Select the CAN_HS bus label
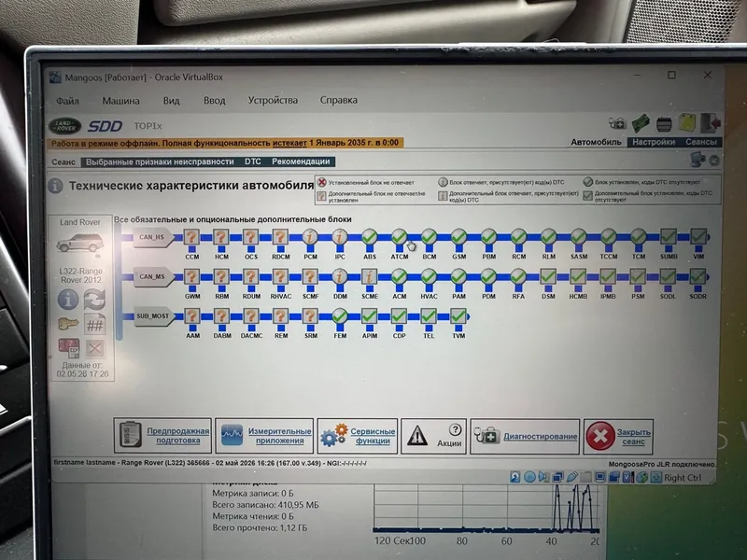747x560 pixels. click(151, 237)
